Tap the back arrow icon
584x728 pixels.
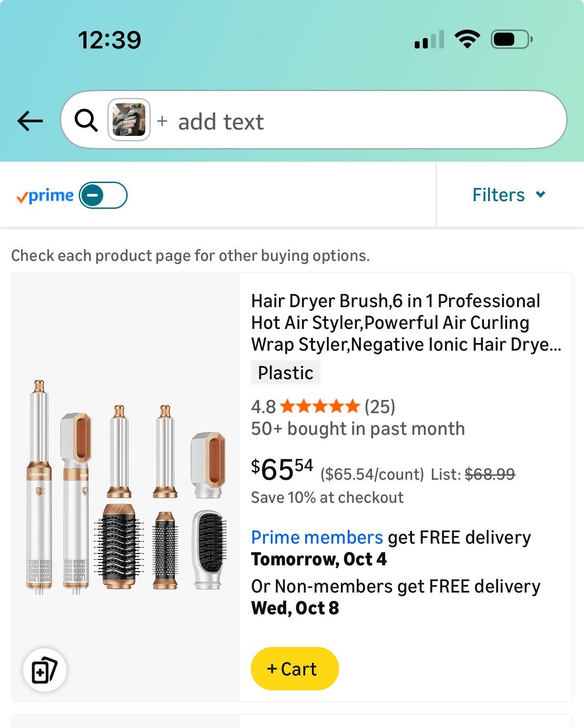30,121
